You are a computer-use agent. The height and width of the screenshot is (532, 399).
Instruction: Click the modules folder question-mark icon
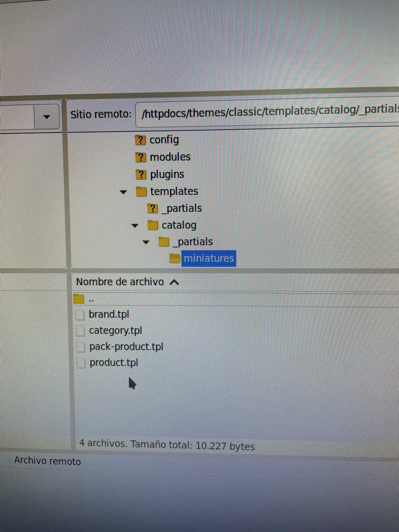[141, 157]
